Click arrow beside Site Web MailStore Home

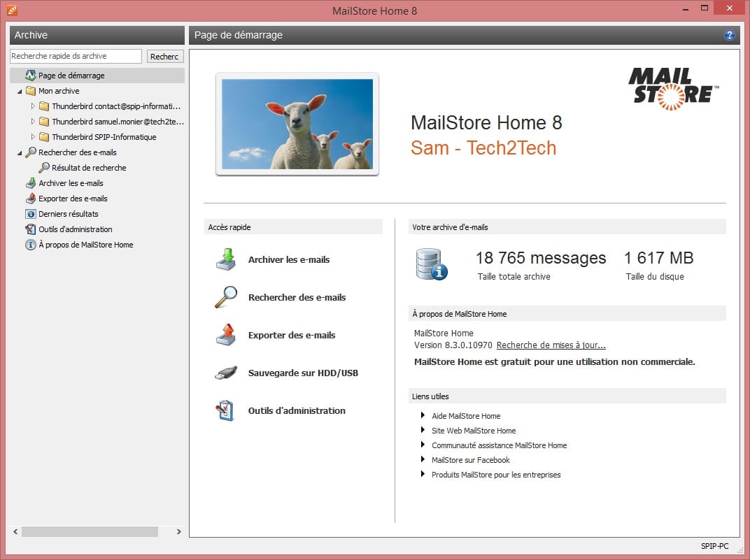point(423,430)
